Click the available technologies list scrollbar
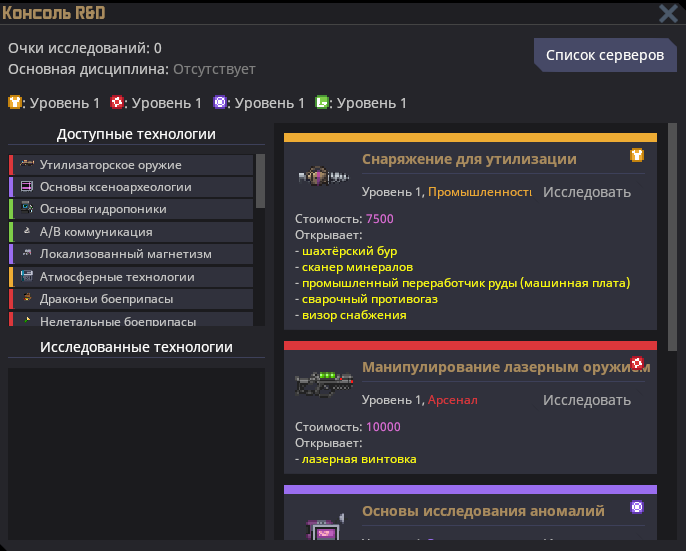The height and width of the screenshot is (551, 686). pyautogui.click(x=261, y=180)
